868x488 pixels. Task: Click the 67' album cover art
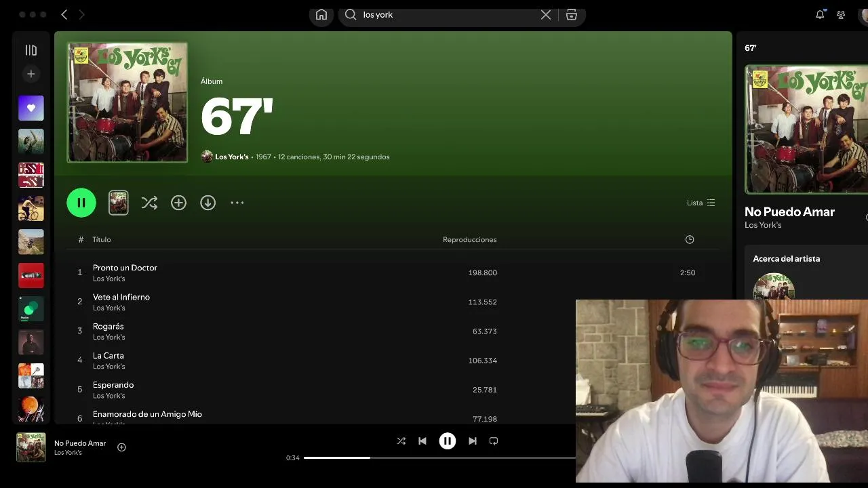(127, 102)
